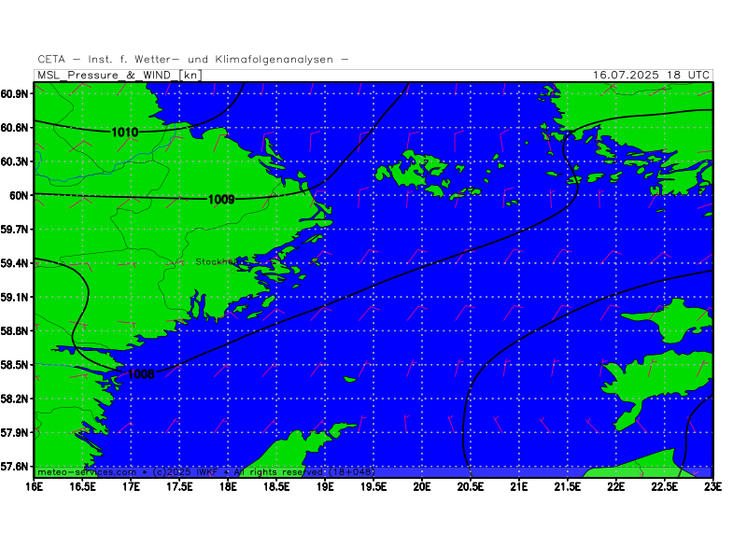Click the 23E longitude label
Screen dimensions: 747x560
713,486
